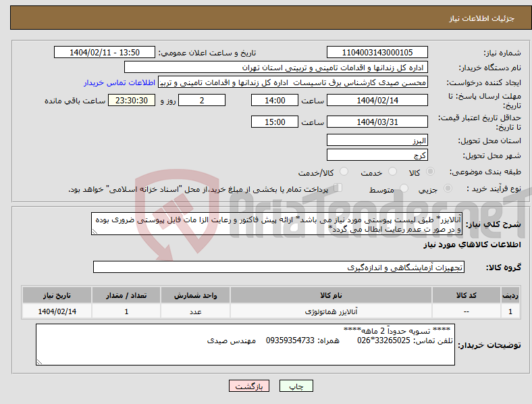
Task: Click the ساعت باقی مانده label
Action: (75, 101)
